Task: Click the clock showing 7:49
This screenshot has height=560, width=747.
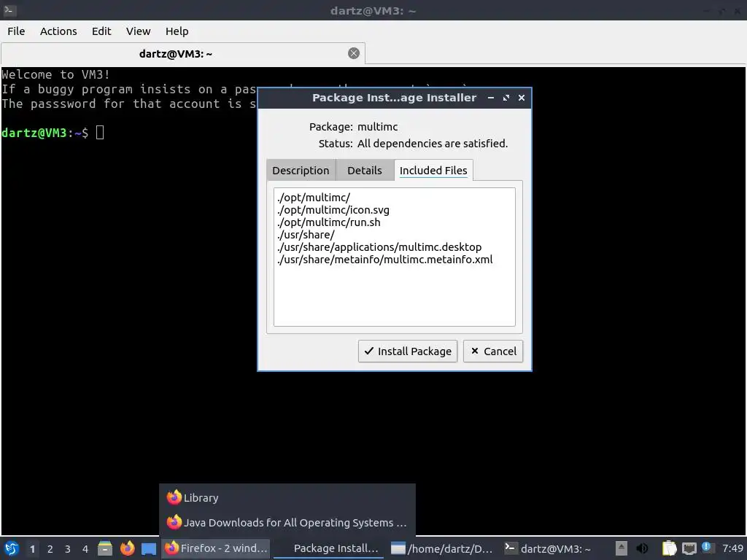Action: pos(732,548)
